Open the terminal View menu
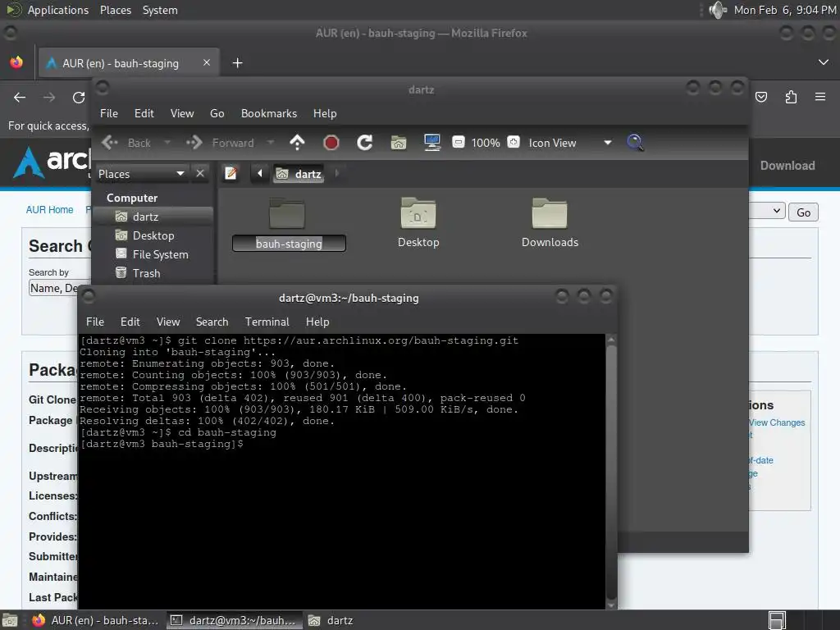Screen dimensions: 840x630 click(x=168, y=322)
